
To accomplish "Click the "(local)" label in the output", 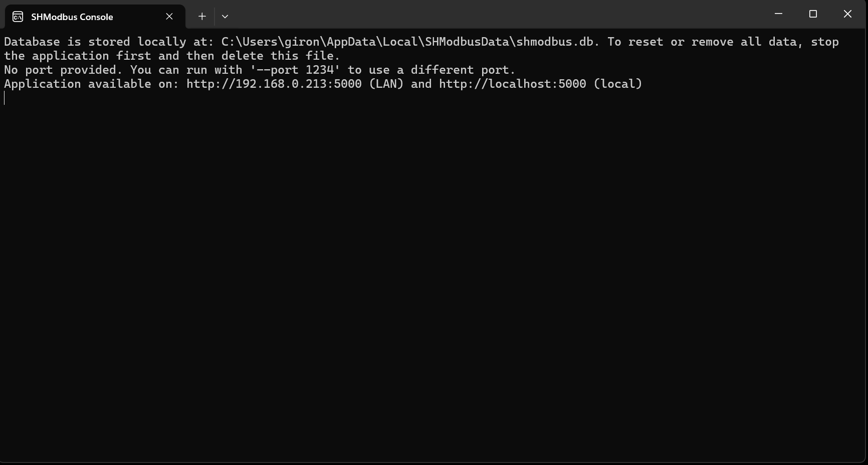I will [617, 84].
